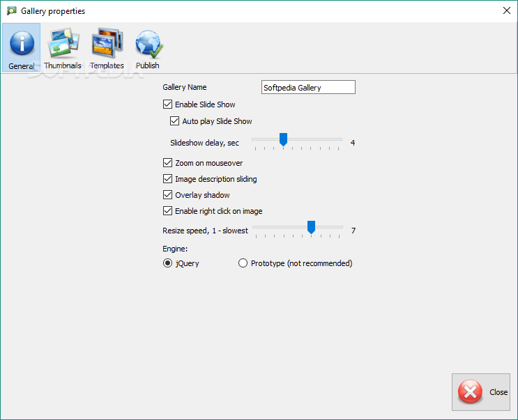The width and height of the screenshot is (518, 420).
Task: Switch to the Thumbnails tab
Action: tap(63, 49)
